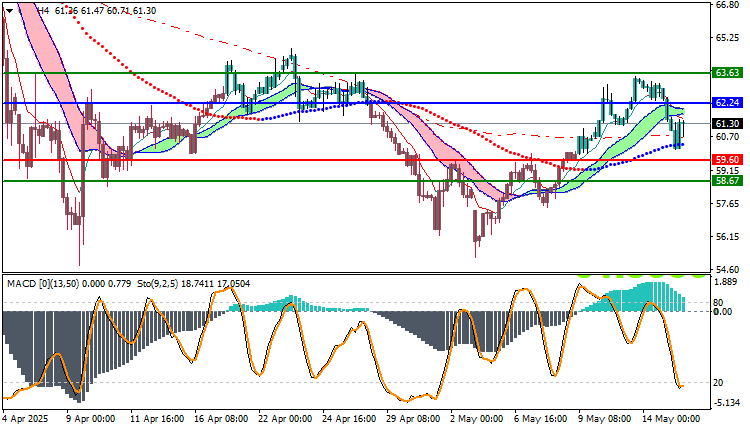750x430 pixels.
Task: Select the current price 61.30 label
Action: click(x=727, y=123)
